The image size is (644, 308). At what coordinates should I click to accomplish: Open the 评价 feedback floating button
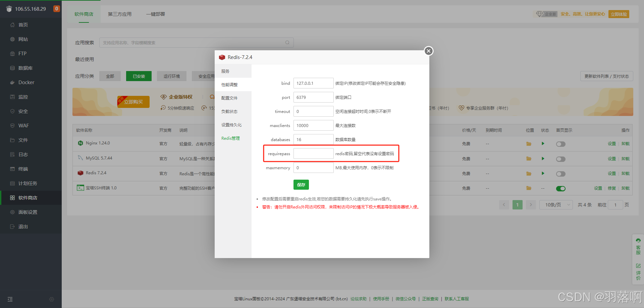click(638, 272)
